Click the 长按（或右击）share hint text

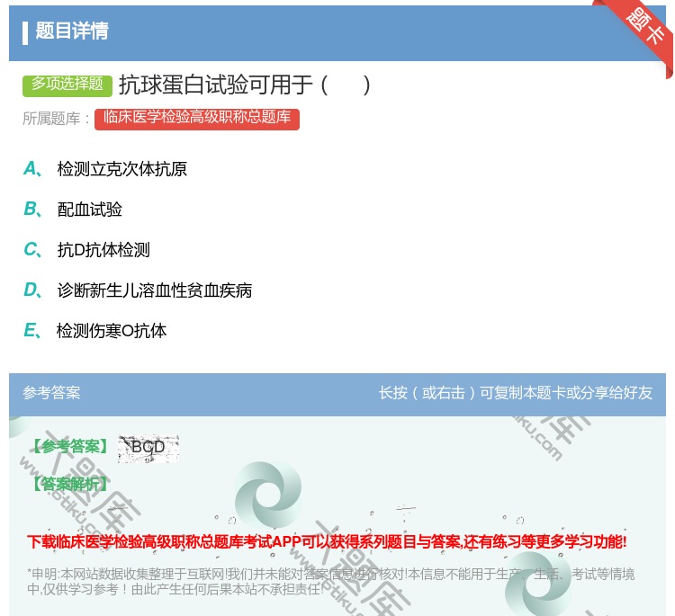tap(516, 393)
